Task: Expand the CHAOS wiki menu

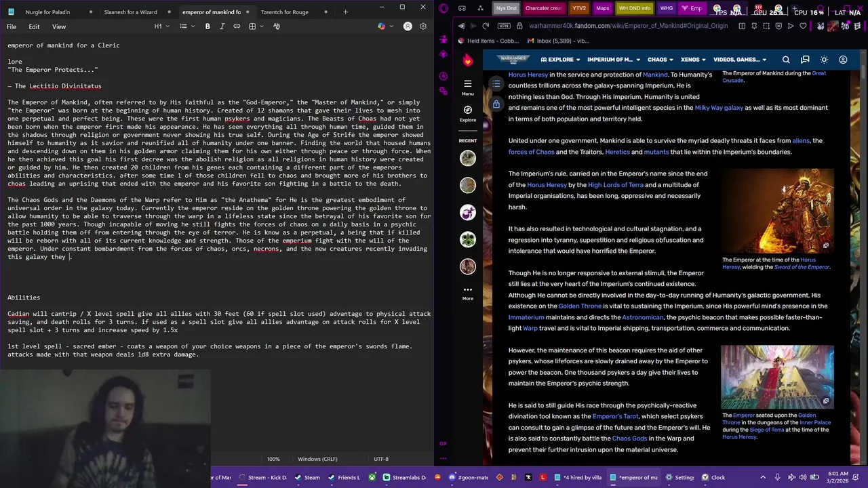Action: [660, 60]
